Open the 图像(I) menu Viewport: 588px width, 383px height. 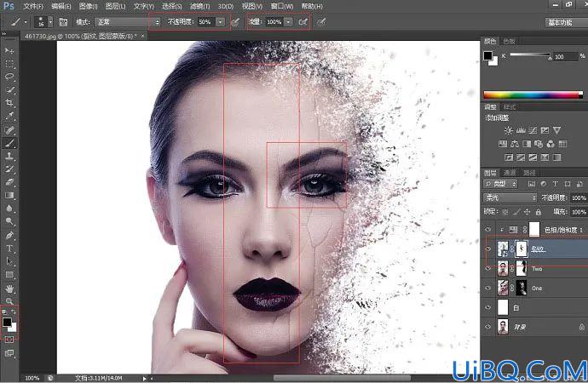[x=89, y=6]
